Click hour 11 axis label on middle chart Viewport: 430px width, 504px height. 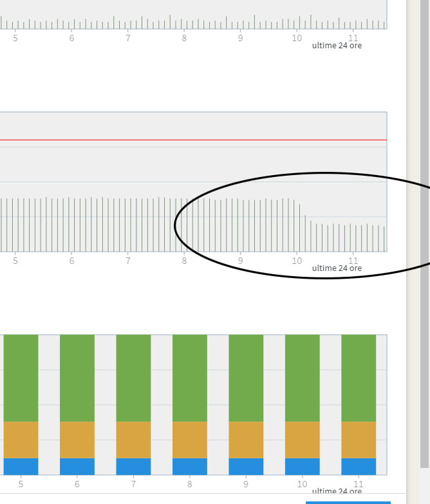[353, 260]
